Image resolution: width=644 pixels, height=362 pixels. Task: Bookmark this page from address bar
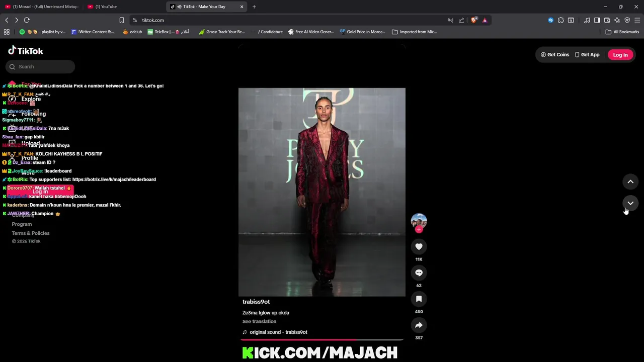click(122, 20)
